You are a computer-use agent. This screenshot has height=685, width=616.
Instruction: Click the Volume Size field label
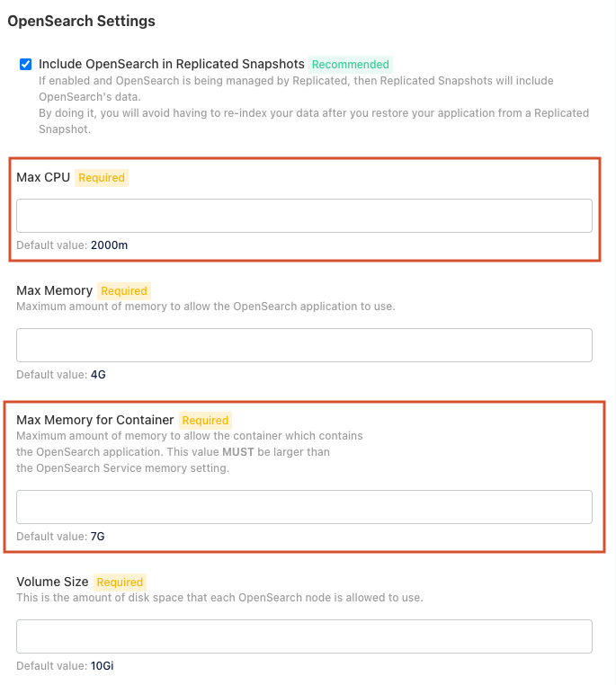click(52, 582)
